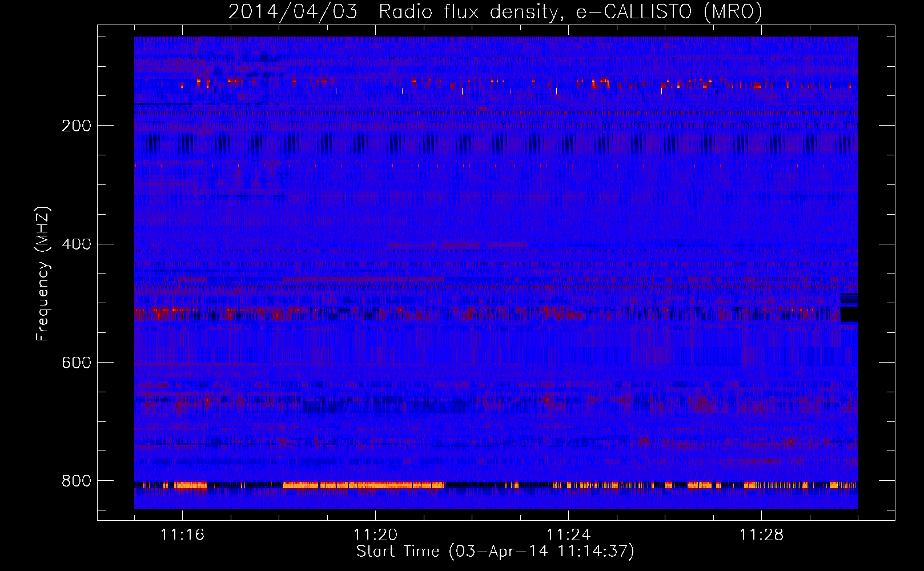Screen dimensions: 924x571
Task: Click the 200 frequency tick label
Action: coord(77,126)
